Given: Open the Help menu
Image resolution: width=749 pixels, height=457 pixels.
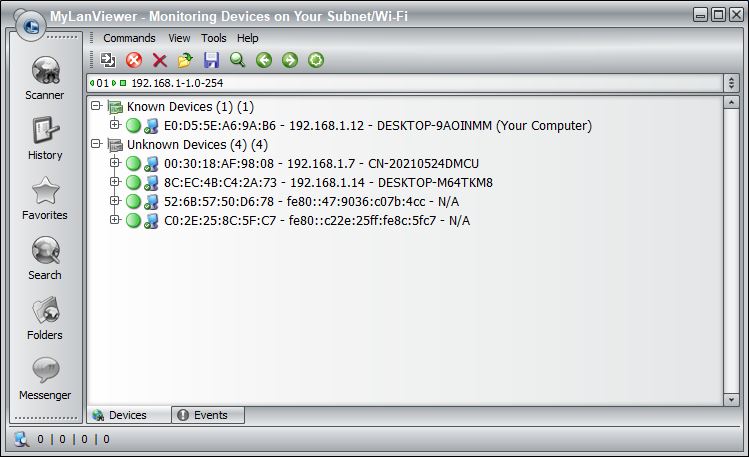Looking at the screenshot, I should [x=247, y=38].
